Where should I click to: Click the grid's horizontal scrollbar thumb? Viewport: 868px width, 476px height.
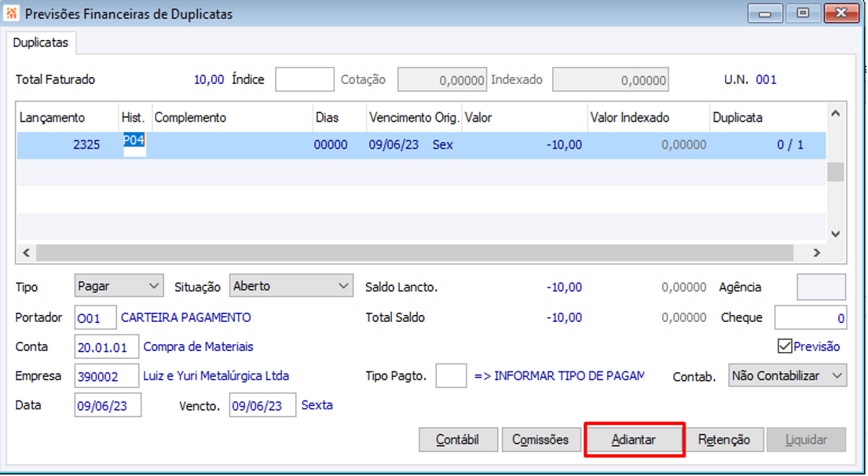pos(415,252)
